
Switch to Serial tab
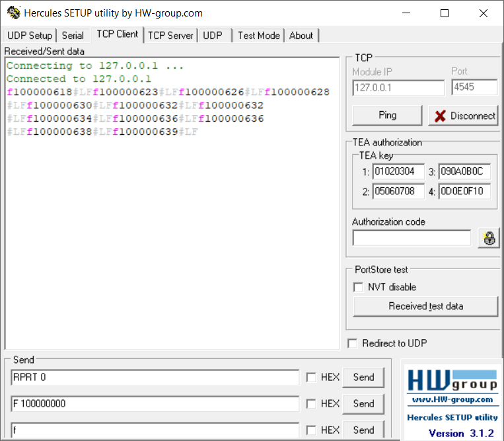(73, 36)
